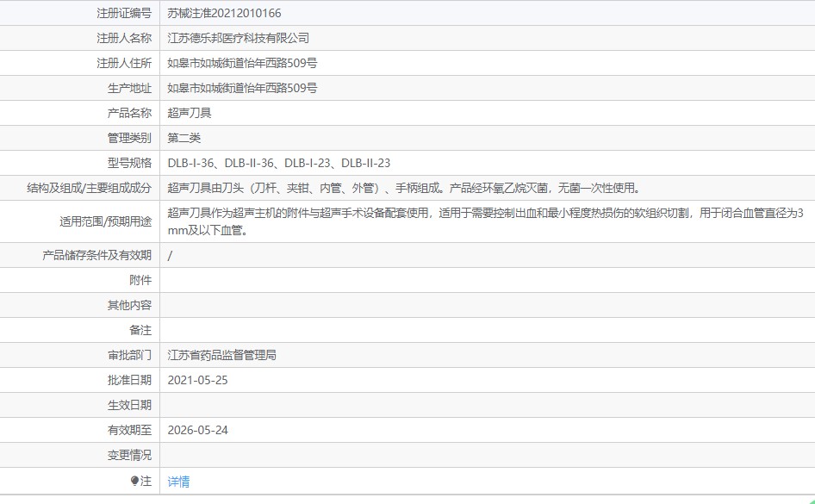
Task: Click the 适用范围/预期用途 label
Action: pyautogui.click(x=105, y=221)
